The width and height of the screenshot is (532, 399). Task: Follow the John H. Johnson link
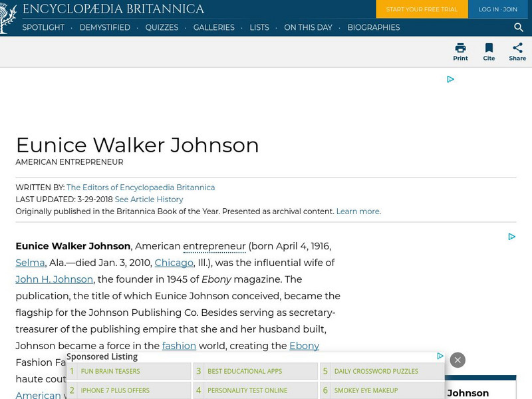point(53,279)
